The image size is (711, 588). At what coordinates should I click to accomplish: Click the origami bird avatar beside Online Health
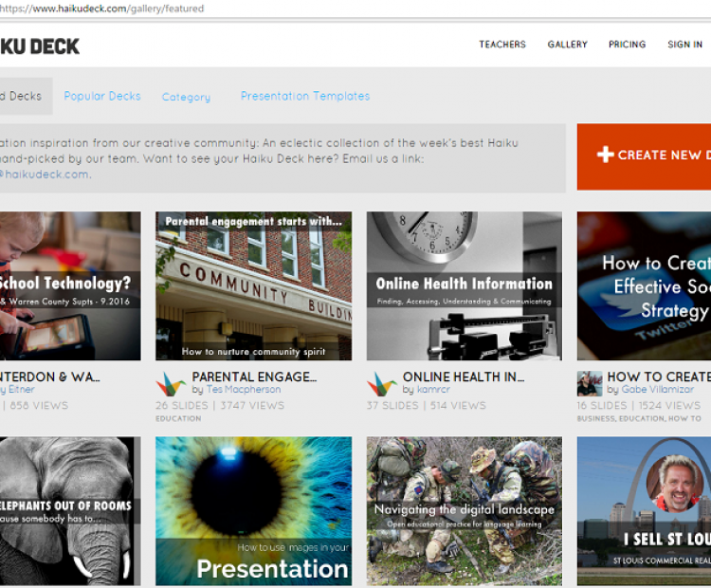point(382,383)
